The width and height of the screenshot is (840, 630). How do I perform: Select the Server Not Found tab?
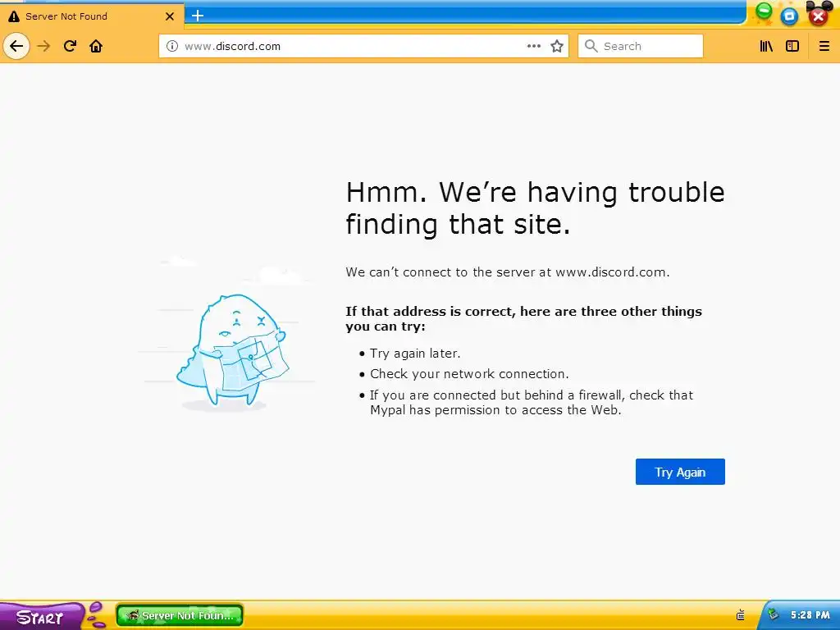(92, 16)
